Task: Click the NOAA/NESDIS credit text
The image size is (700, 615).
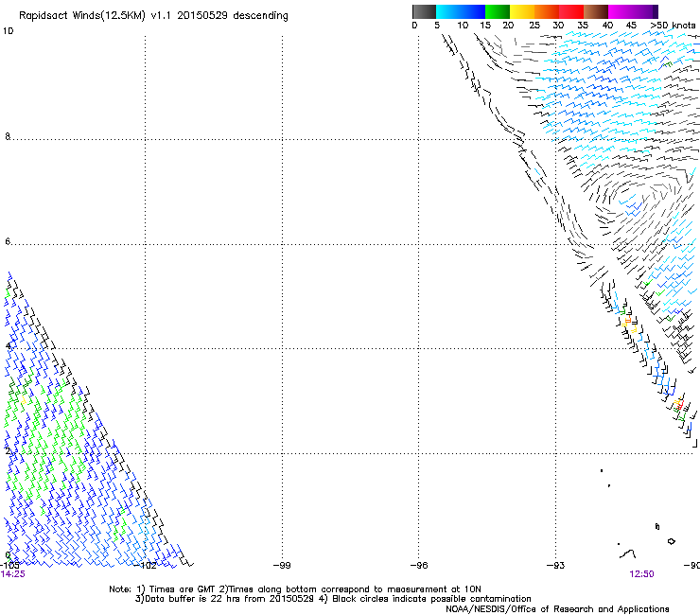Action: (557, 609)
